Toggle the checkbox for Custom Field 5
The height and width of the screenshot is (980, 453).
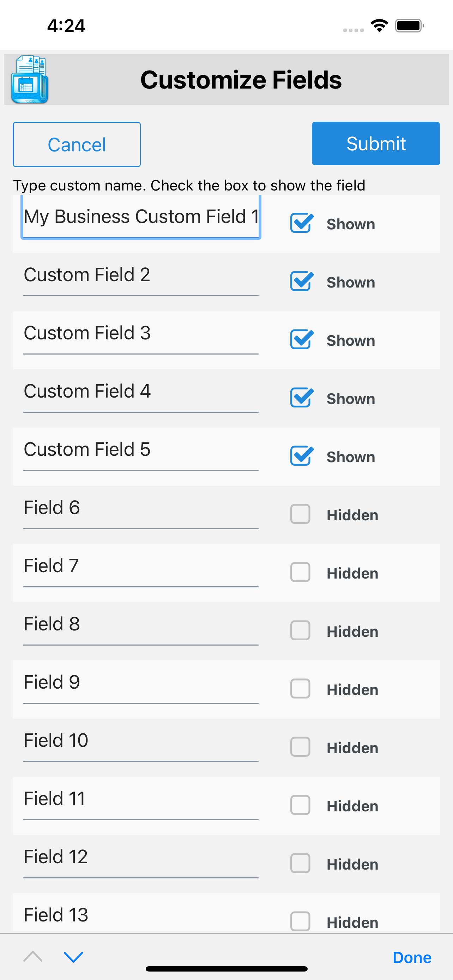pos(302,456)
